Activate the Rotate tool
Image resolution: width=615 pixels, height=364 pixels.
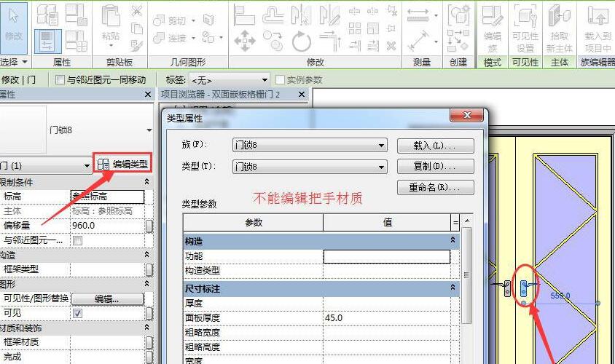(x=301, y=41)
